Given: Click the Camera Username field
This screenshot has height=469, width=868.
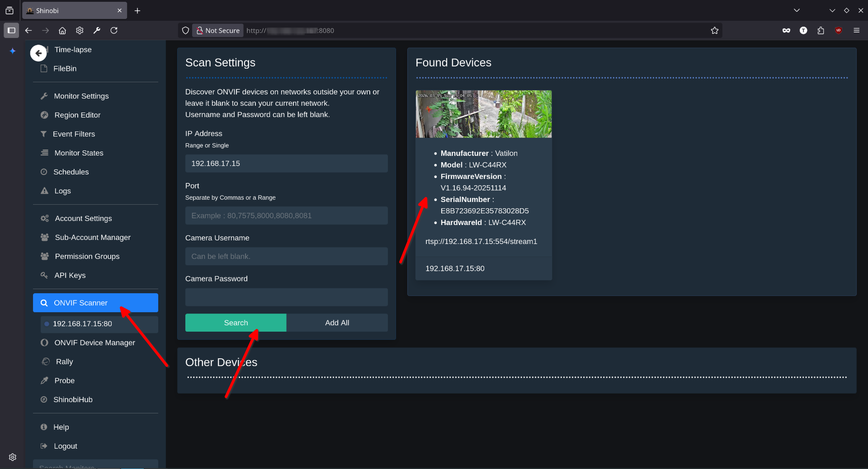Looking at the screenshot, I should click(x=286, y=256).
